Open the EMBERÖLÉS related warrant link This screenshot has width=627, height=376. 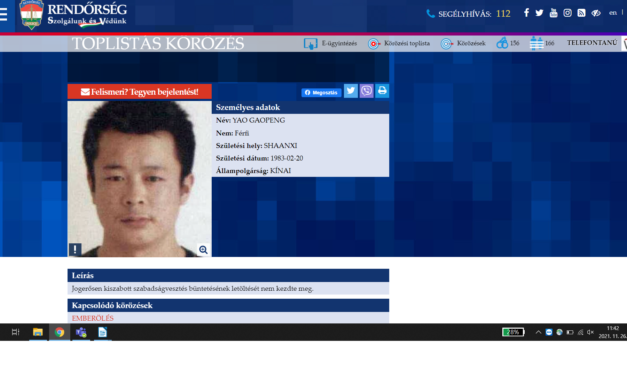click(93, 318)
